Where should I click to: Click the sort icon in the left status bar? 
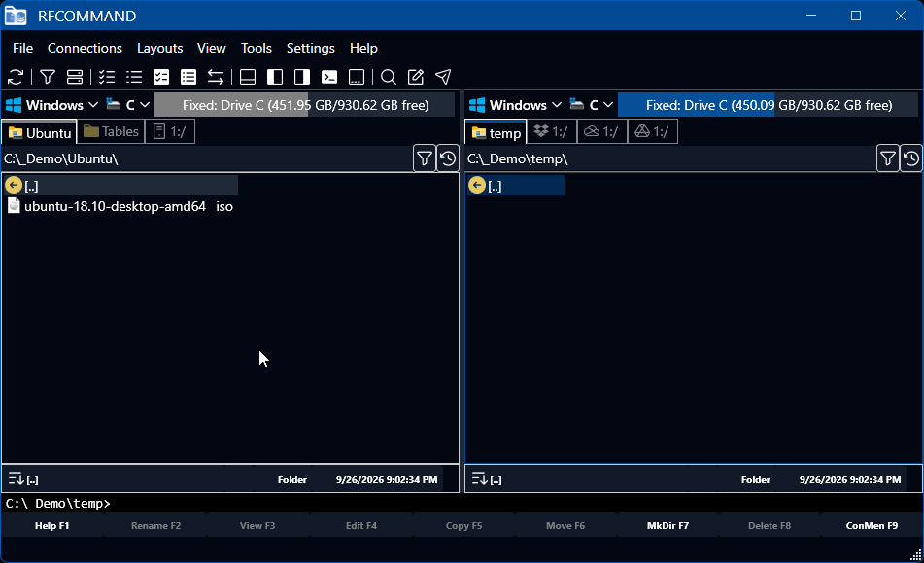(x=16, y=478)
